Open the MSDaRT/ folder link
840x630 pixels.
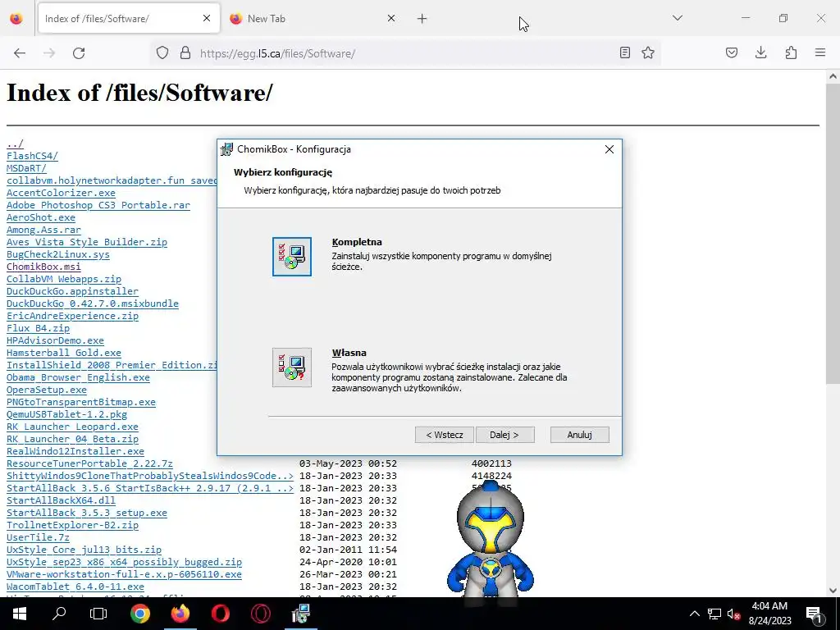[x=26, y=168]
